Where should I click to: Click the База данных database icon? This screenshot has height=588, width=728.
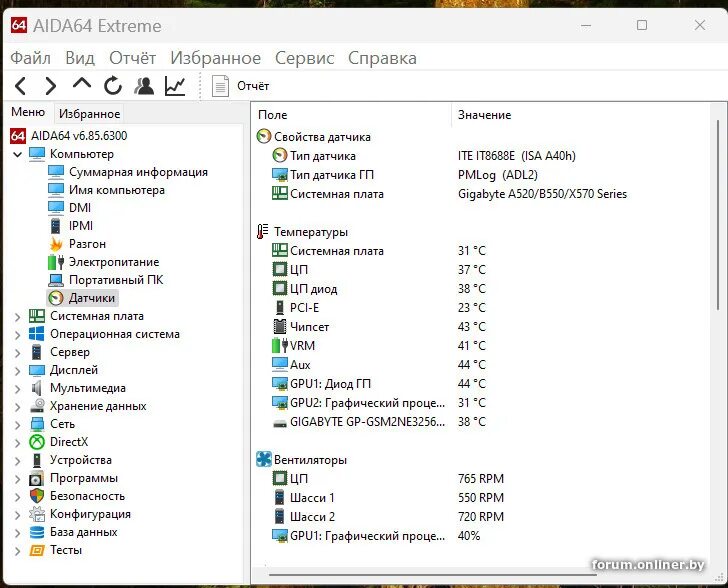point(37,532)
